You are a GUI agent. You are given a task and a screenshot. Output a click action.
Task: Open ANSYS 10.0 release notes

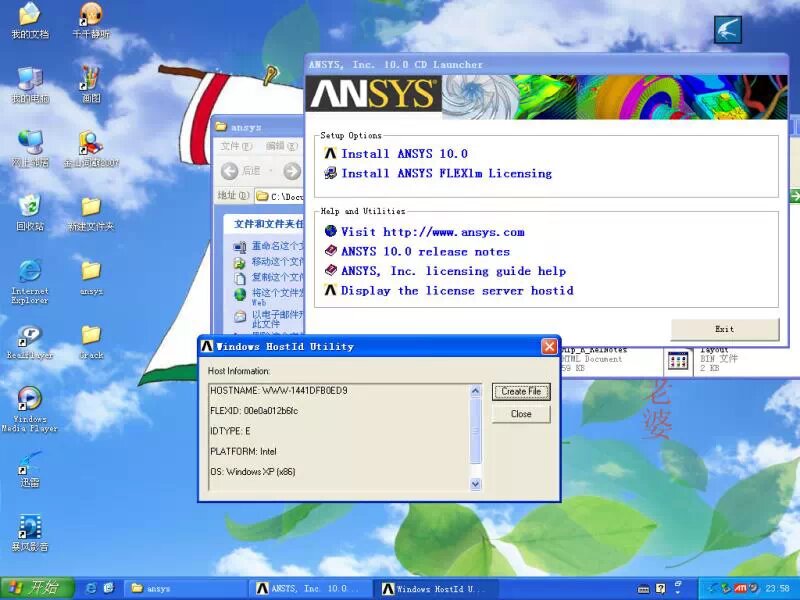[424, 252]
